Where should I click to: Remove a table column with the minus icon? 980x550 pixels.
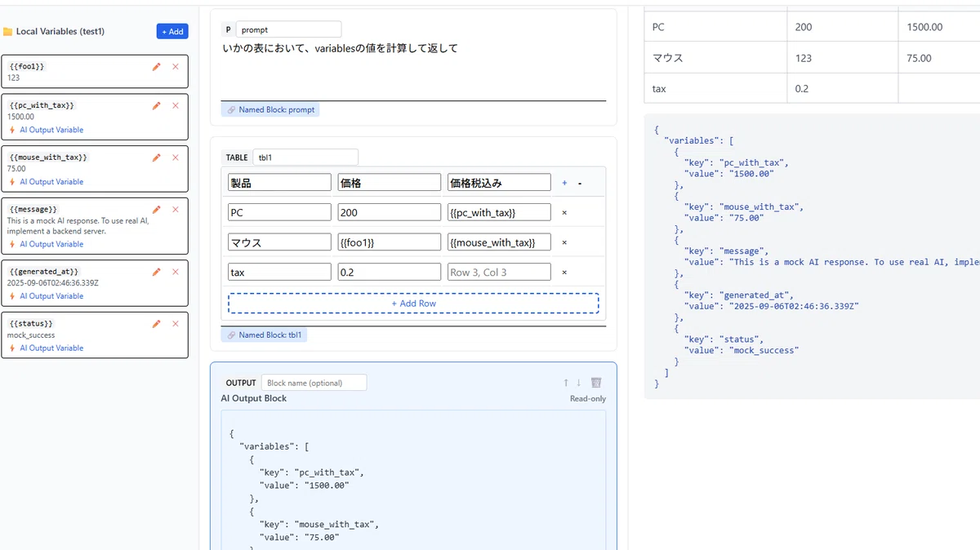pyautogui.click(x=580, y=183)
